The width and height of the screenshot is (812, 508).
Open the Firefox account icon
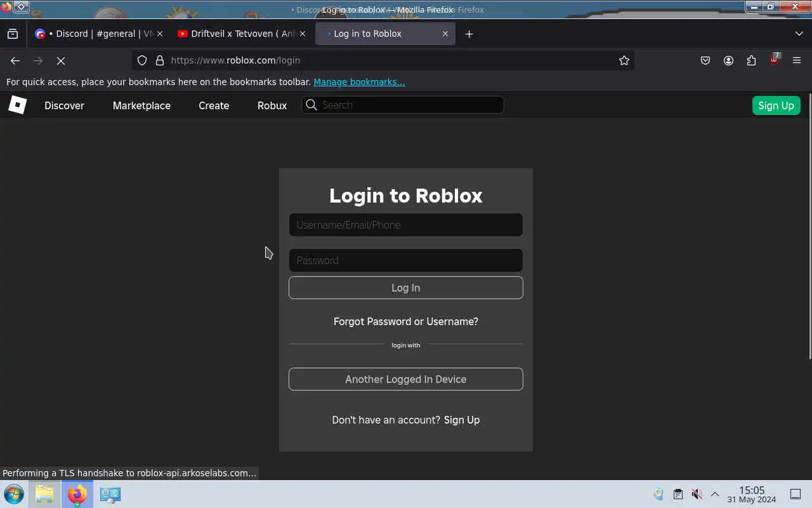tap(728, 60)
